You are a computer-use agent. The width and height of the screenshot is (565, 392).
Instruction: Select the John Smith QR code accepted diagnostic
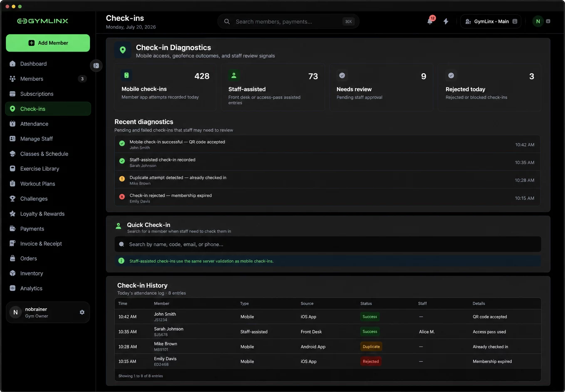pyautogui.click(x=327, y=144)
